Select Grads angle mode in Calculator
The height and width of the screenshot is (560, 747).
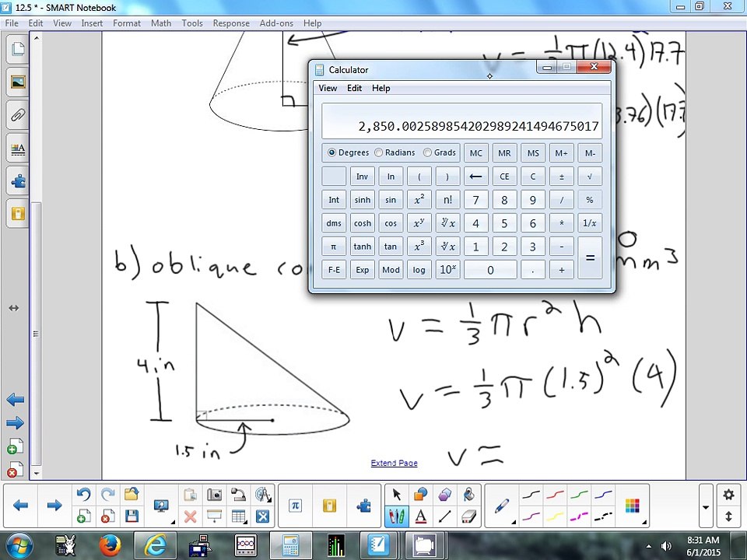[439, 152]
